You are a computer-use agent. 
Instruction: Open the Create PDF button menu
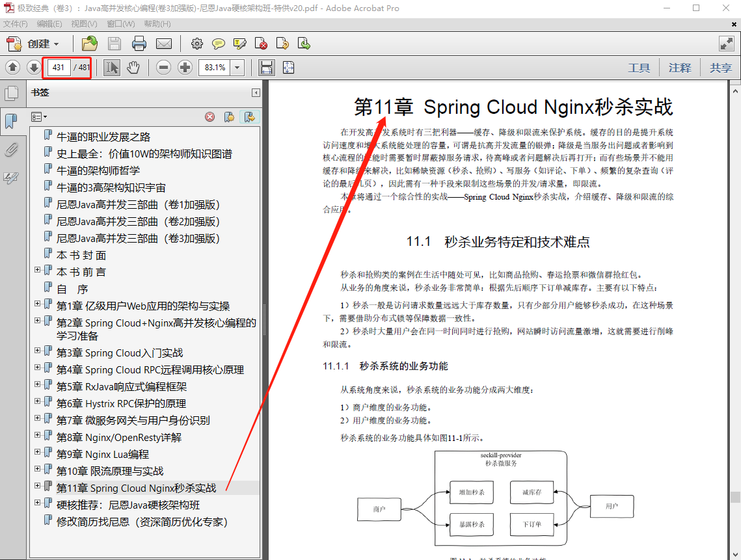(x=33, y=44)
